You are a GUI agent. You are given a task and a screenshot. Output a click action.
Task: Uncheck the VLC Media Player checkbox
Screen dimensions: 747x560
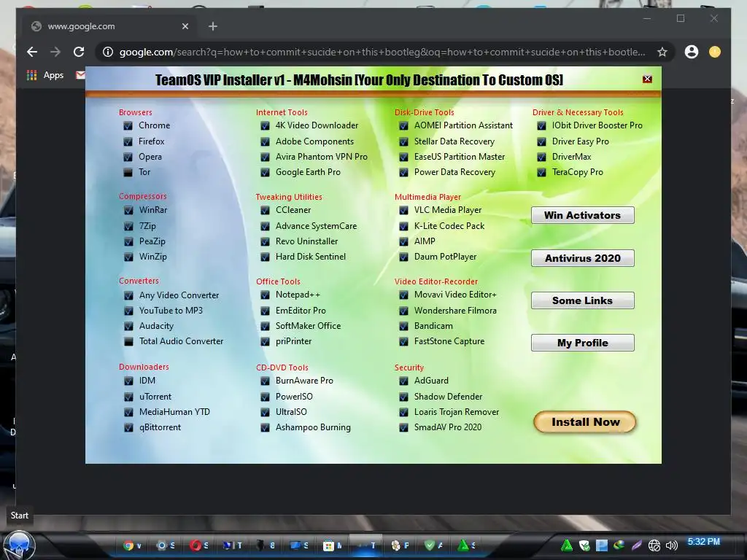(x=403, y=210)
